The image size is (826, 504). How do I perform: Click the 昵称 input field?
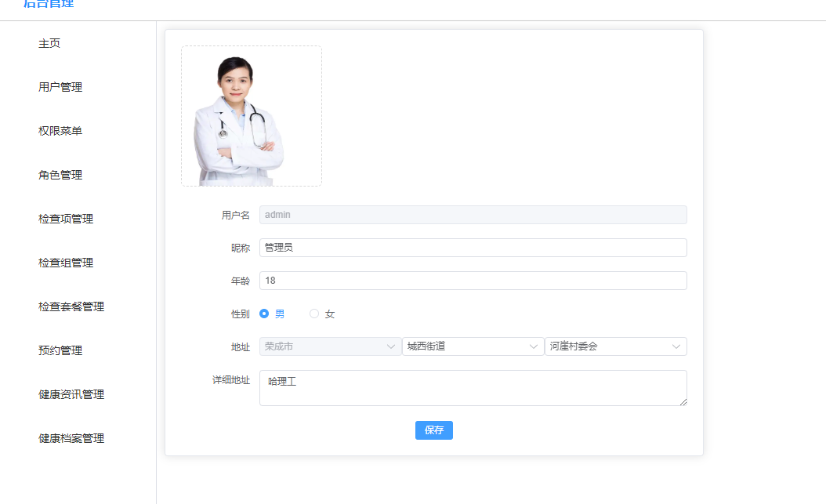pos(473,248)
